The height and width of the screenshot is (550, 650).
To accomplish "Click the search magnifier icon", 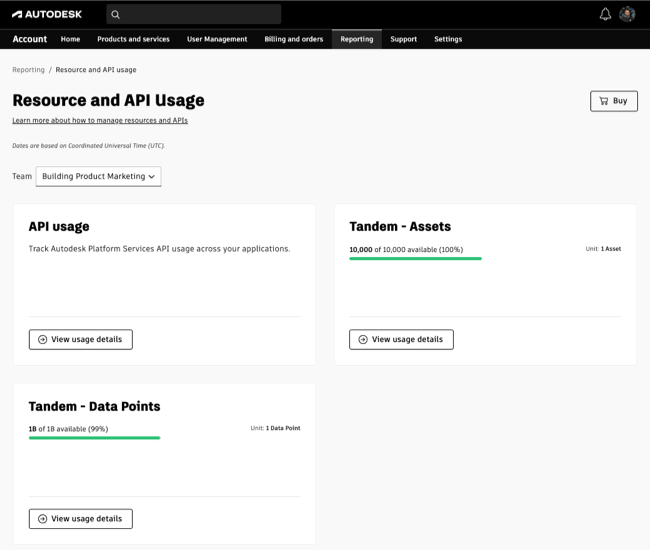I will click(x=116, y=15).
